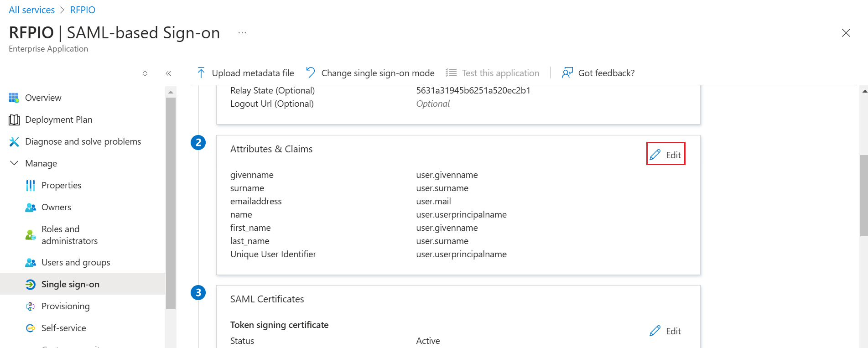The width and height of the screenshot is (868, 348).
Task: Click the emailaddress claim name
Action: pos(256,201)
